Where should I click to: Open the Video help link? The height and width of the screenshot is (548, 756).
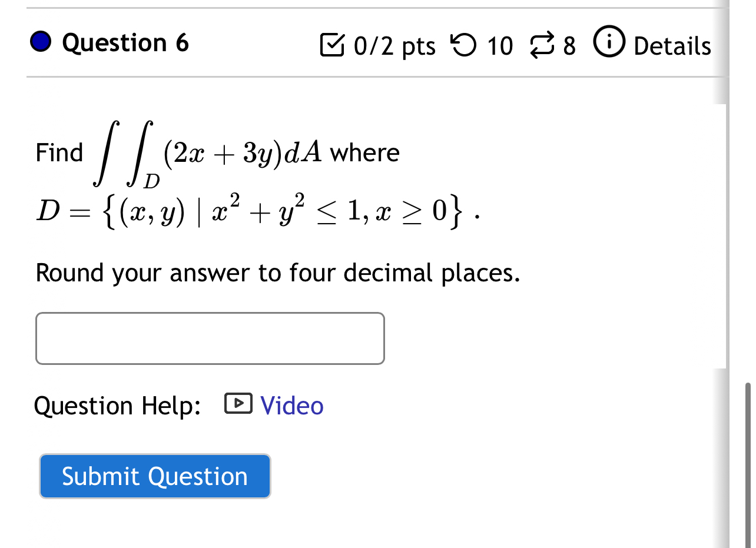[x=291, y=405]
